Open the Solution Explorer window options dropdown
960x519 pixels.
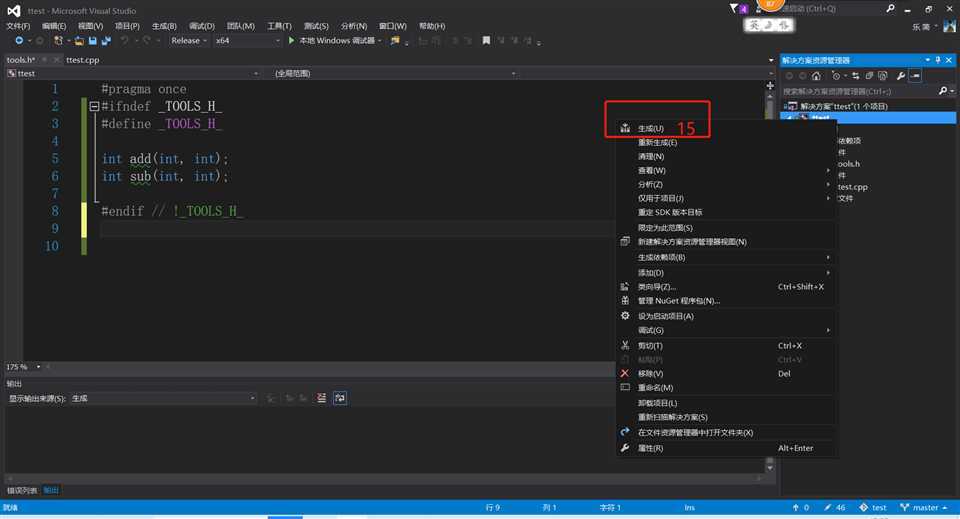pyautogui.click(x=928, y=60)
